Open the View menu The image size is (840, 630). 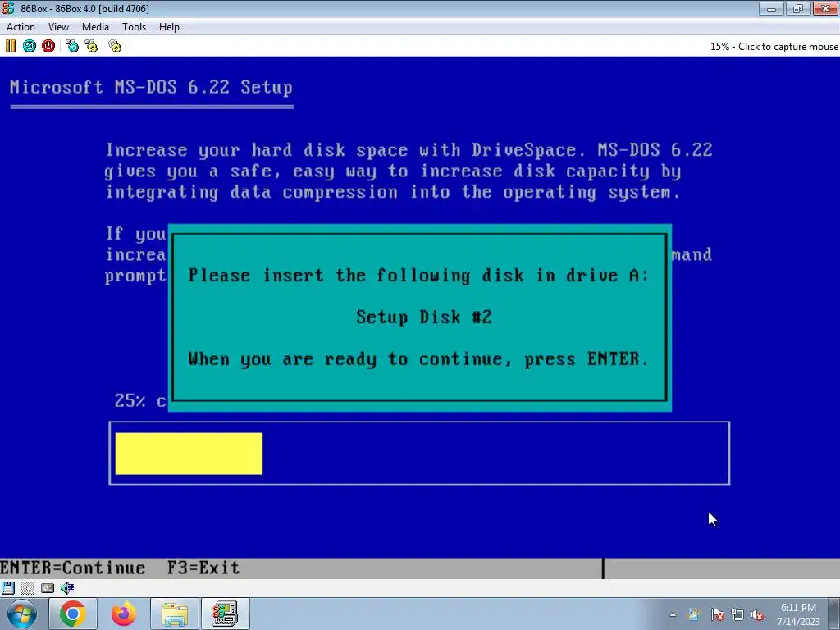tap(58, 27)
